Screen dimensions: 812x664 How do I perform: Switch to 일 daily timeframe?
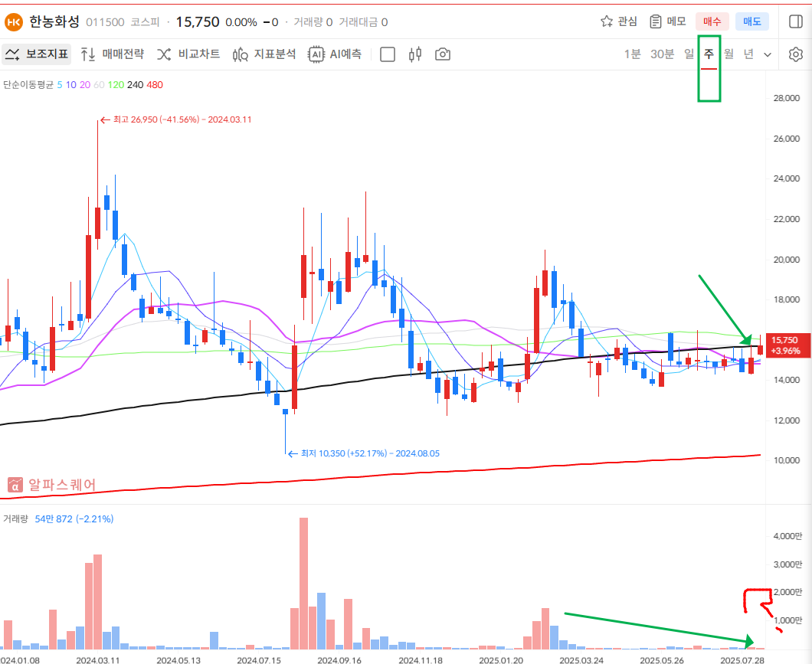tap(689, 54)
